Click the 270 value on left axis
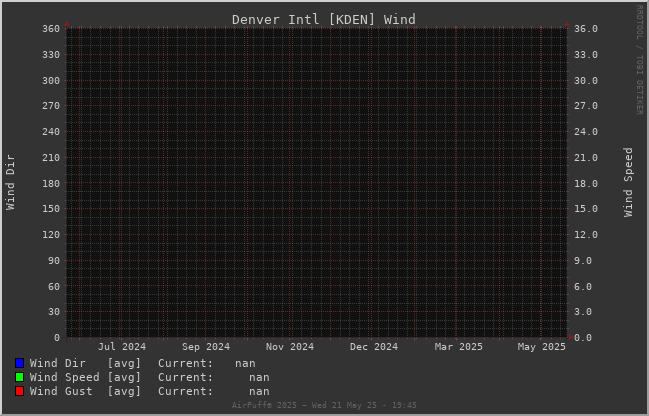The width and height of the screenshot is (649, 416). pos(51,106)
